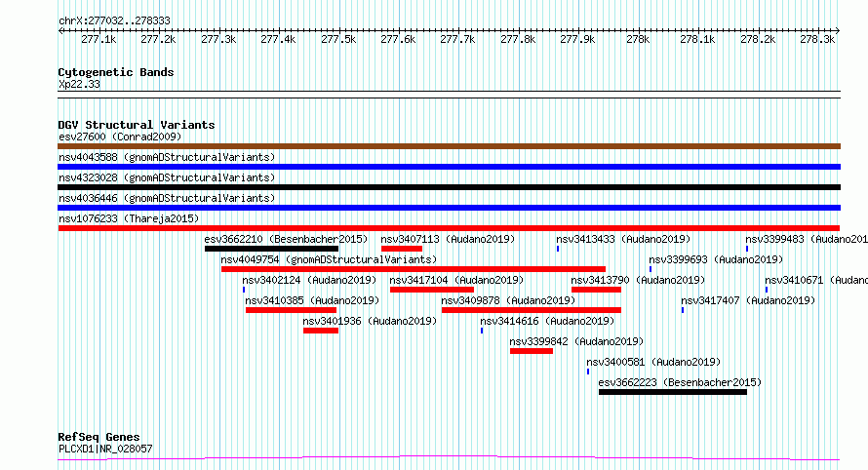Click the 278.3k ruler tick label
Image resolution: width=868 pixels, height=470 pixels.
pos(817,40)
